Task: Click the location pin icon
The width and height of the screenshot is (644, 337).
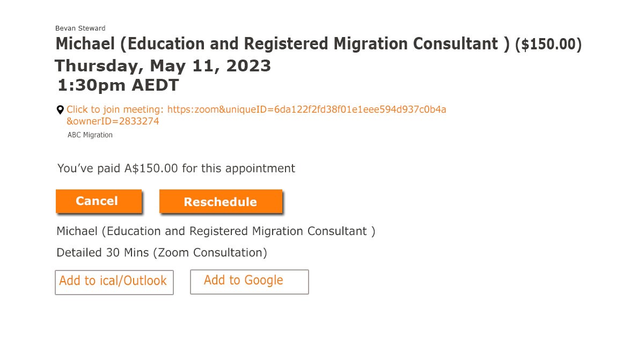Action: [61, 110]
